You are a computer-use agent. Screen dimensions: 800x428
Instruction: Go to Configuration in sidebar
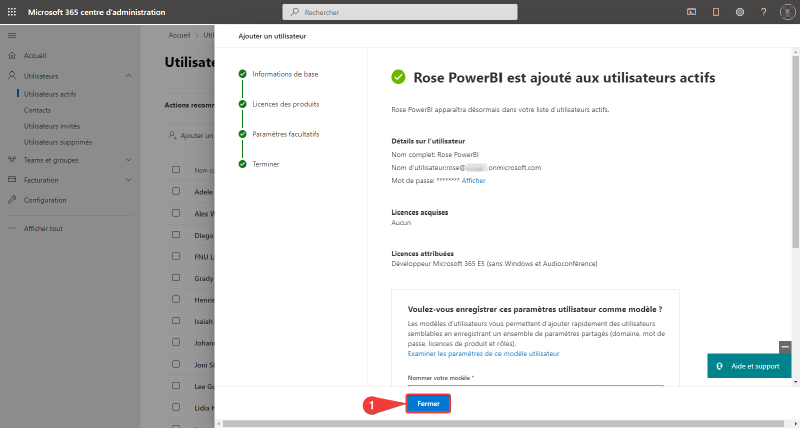(x=45, y=200)
